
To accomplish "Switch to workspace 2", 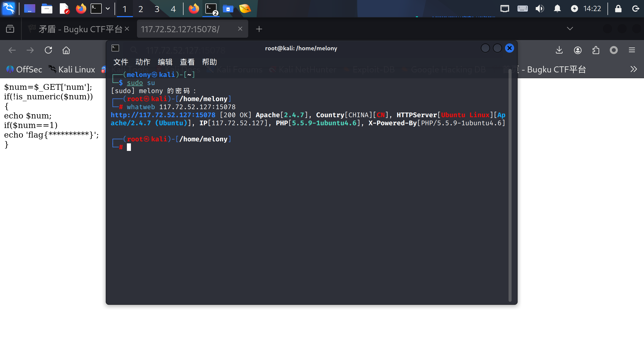I will coord(141,9).
